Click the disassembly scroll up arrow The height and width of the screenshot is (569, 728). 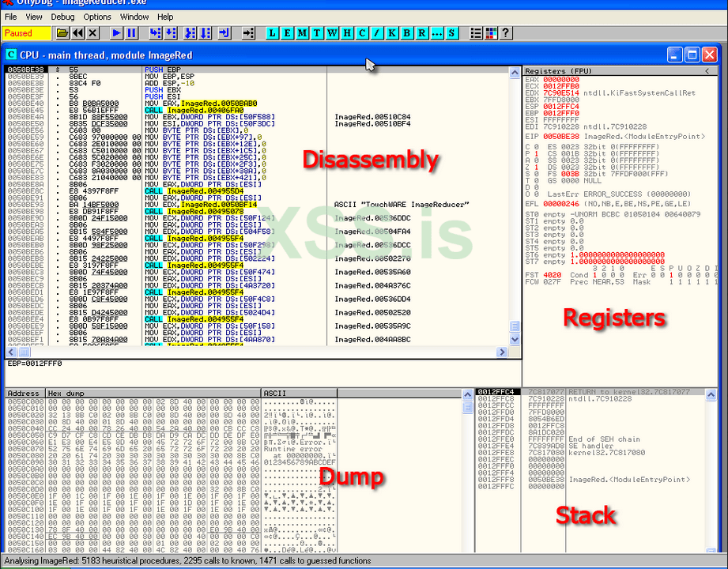point(515,71)
